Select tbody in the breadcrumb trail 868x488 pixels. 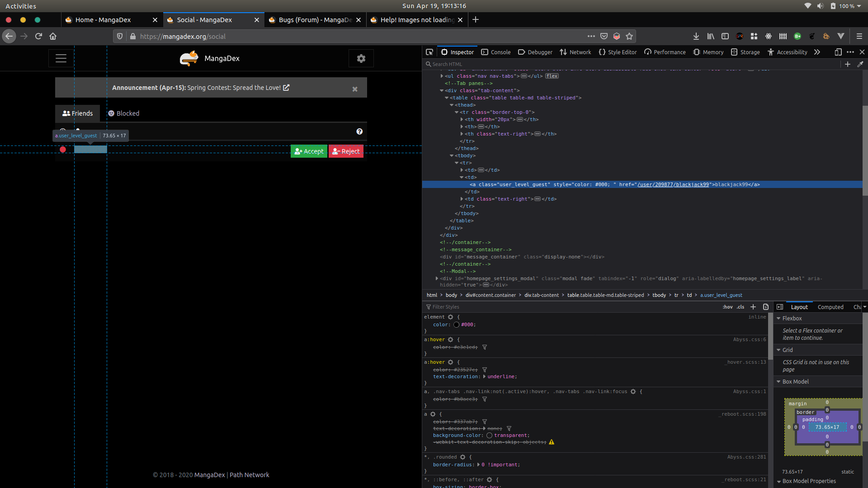click(659, 295)
